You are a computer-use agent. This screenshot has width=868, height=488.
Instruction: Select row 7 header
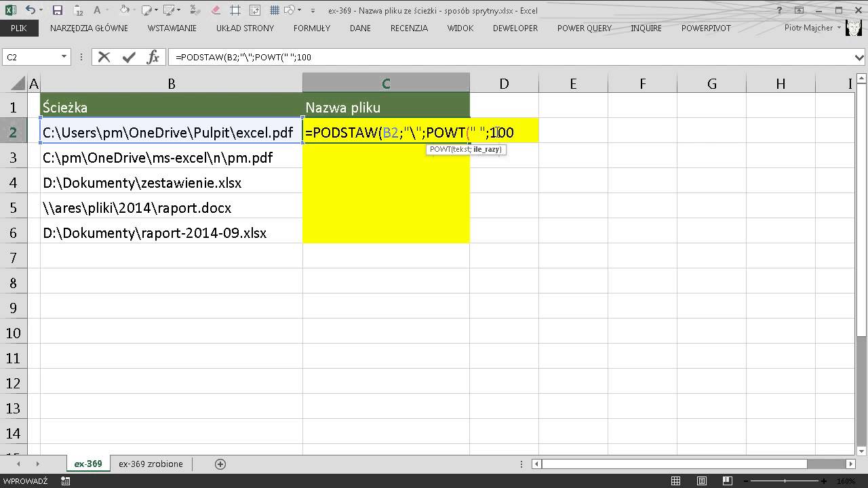[x=13, y=258]
